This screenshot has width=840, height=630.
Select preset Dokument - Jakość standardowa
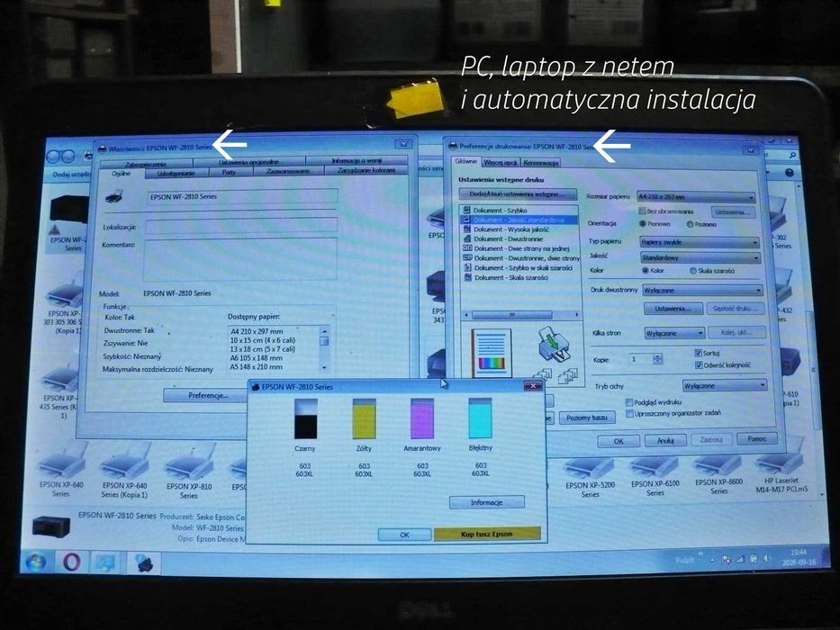pos(519,220)
